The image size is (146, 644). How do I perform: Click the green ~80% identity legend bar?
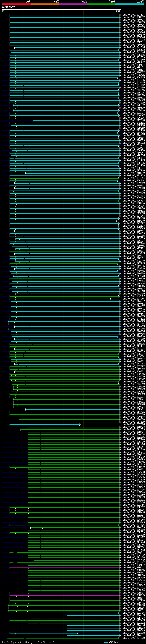coord(101,4)
